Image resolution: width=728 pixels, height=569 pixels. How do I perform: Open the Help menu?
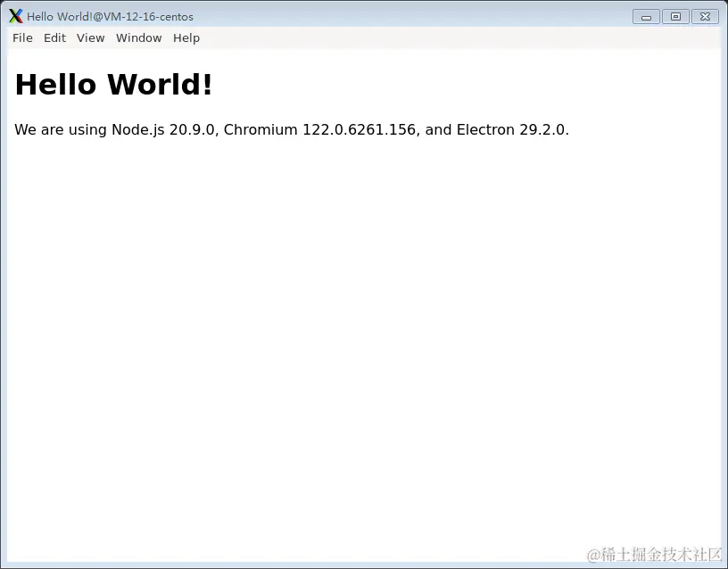tap(186, 38)
